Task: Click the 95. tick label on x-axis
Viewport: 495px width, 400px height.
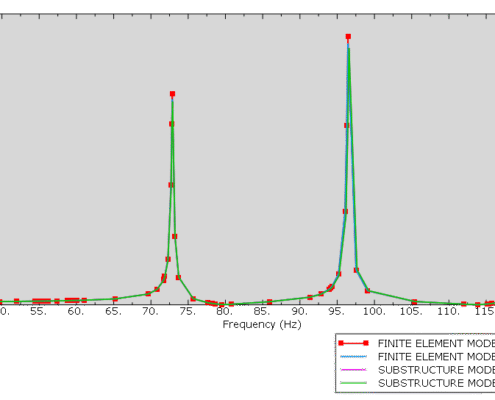Action: pos(337,312)
